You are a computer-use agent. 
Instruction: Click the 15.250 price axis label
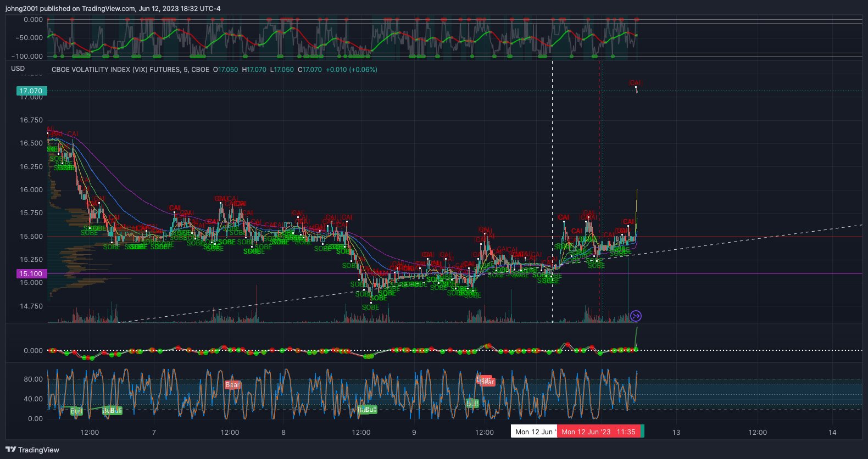tap(31, 260)
